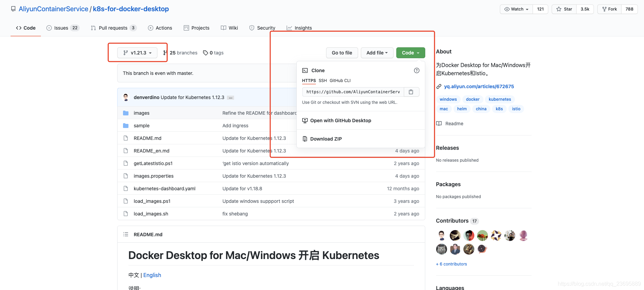Click the images folder icon

pyautogui.click(x=126, y=113)
